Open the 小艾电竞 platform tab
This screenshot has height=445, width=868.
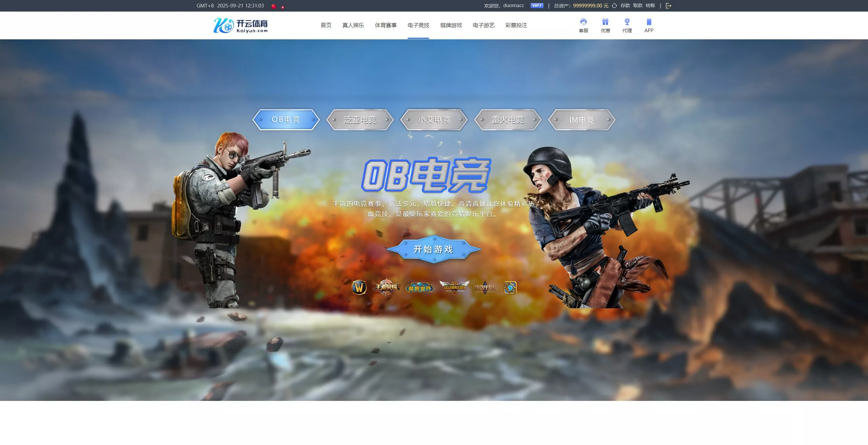tap(434, 119)
